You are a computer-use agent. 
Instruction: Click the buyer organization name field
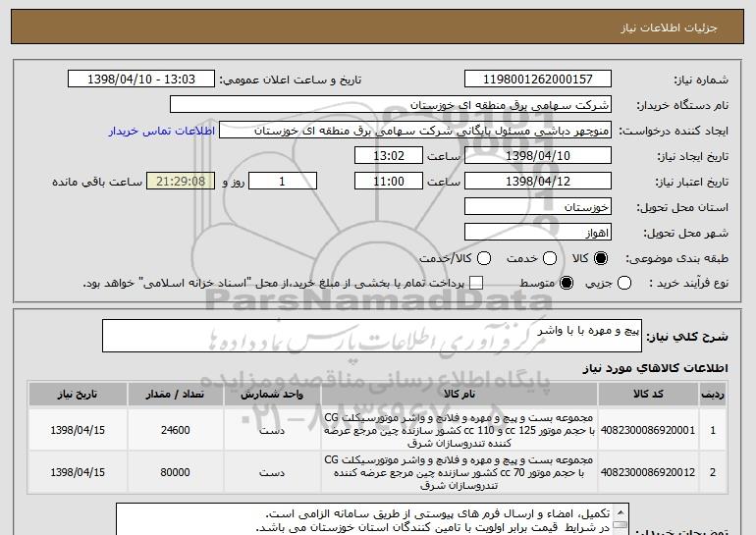tap(391, 105)
